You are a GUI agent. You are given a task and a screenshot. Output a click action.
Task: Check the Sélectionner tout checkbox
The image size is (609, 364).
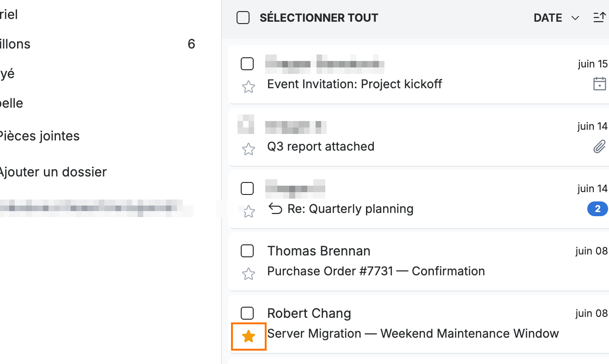pos(243,18)
